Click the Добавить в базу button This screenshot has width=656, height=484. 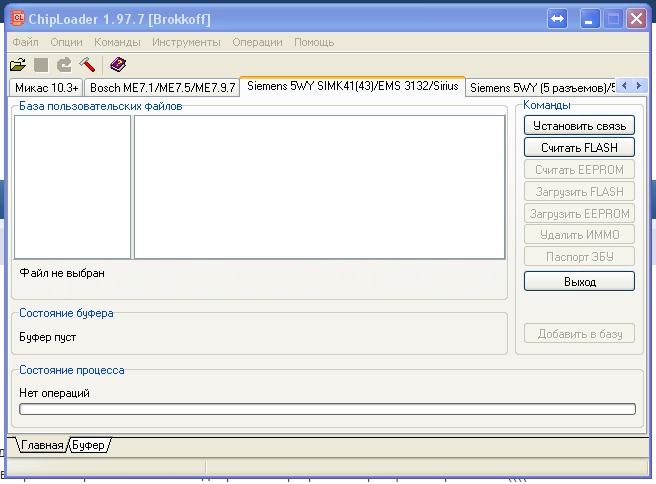579,334
